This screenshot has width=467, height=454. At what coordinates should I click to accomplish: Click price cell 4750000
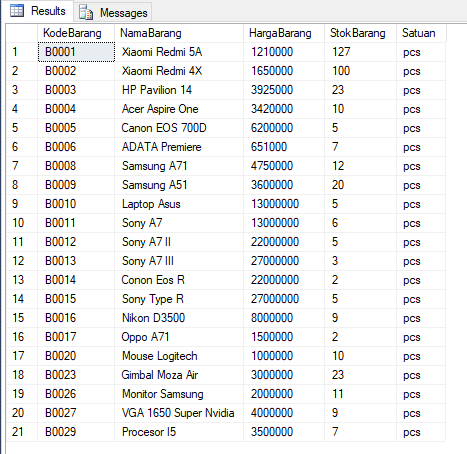(x=284, y=166)
